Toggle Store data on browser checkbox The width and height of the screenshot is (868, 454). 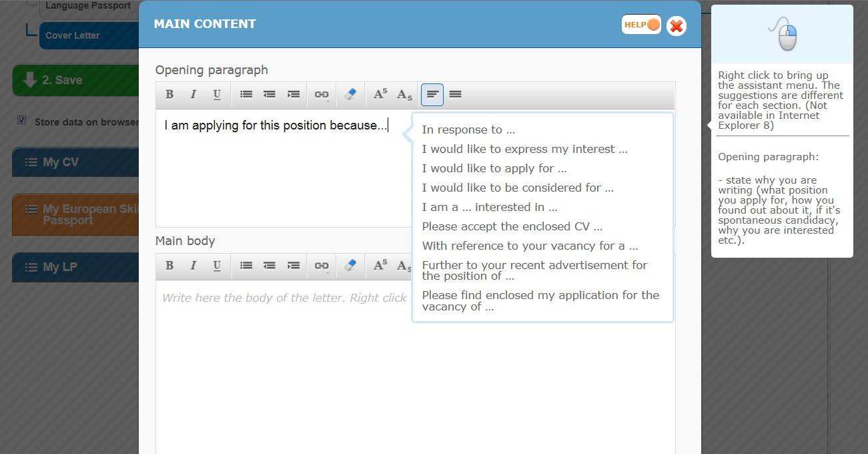tap(21, 120)
